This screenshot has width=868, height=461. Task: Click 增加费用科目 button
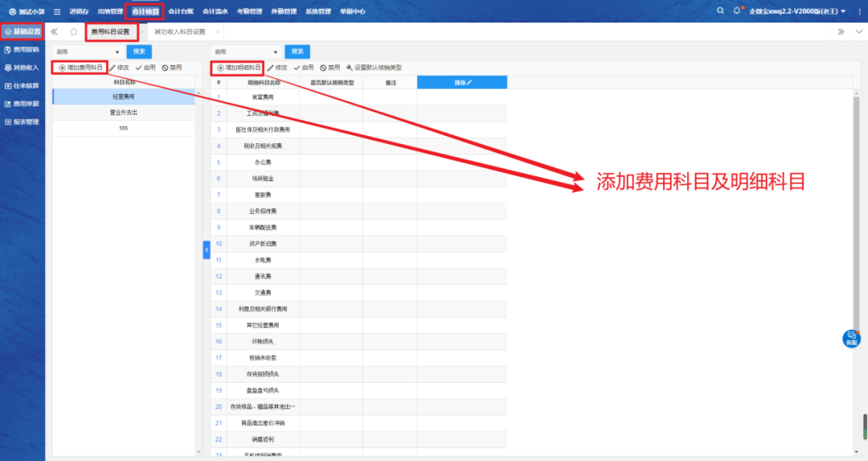point(80,68)
